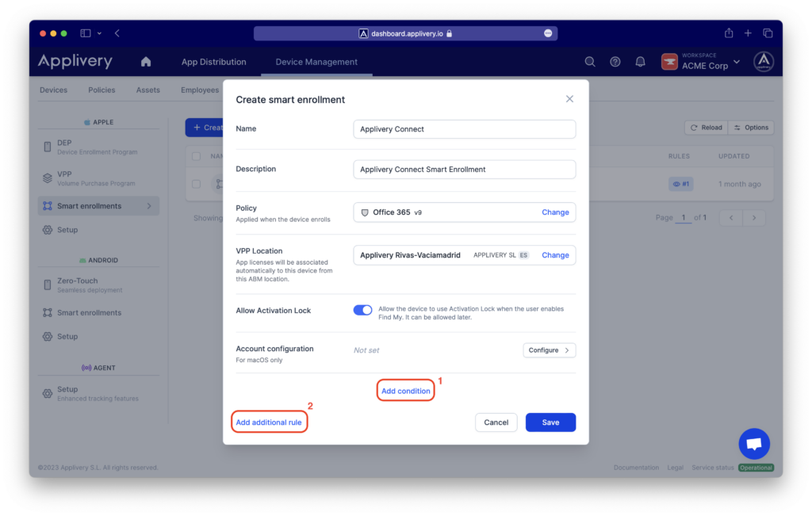812x516 pixels.
Task: Click Add condition link
Action: [x=405, y=391]
